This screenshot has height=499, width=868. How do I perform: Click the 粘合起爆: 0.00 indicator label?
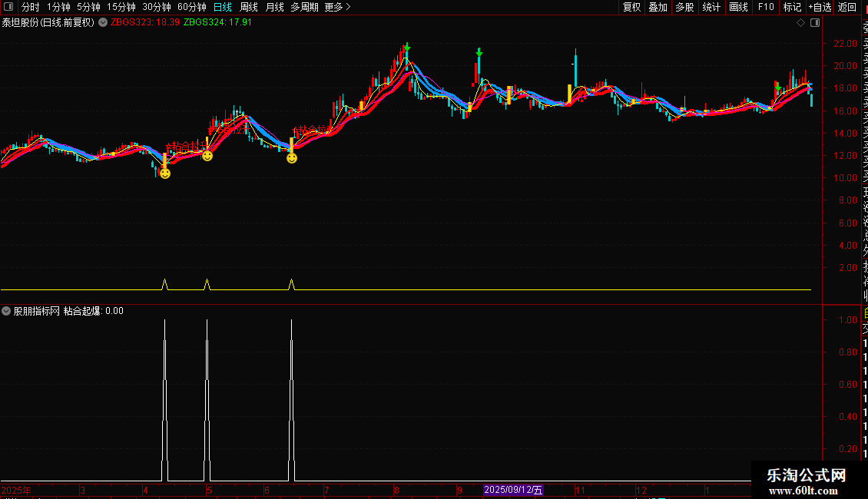click(94, 311)
